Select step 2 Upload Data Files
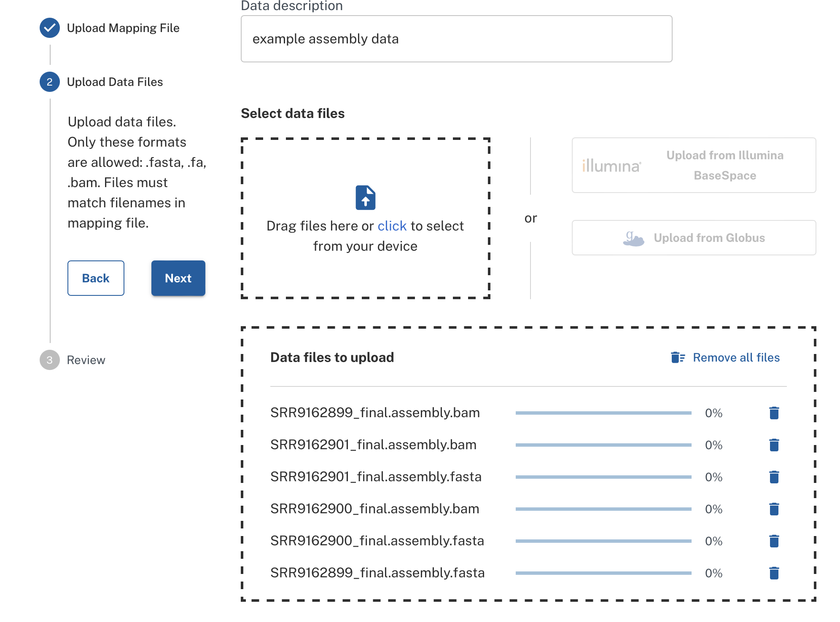 pyautogui.click(x=50, y=82)
